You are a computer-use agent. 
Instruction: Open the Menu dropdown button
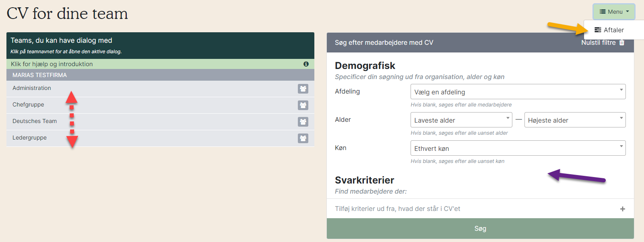(x=614, y=12)
